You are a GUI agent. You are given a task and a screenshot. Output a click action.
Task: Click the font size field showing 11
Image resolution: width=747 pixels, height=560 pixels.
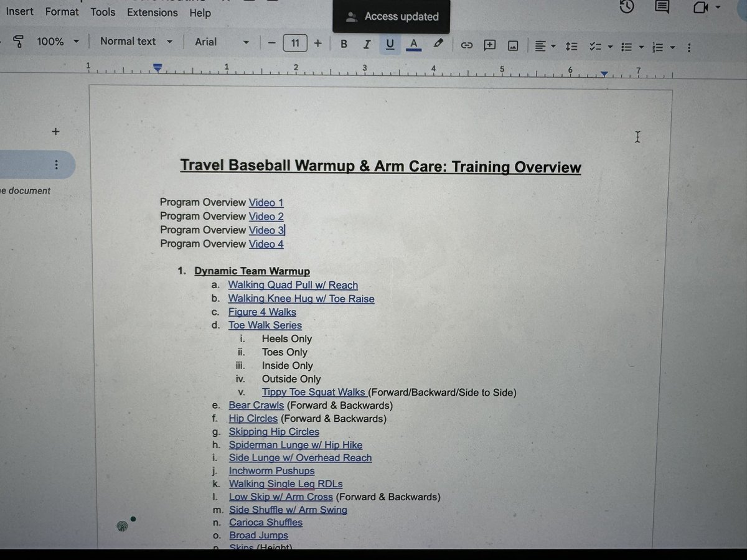295,43
